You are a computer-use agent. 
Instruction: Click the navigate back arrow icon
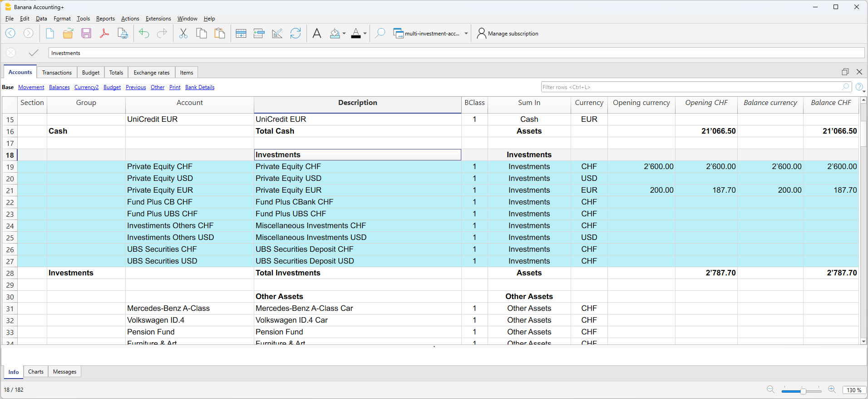[x=10, y=33]
